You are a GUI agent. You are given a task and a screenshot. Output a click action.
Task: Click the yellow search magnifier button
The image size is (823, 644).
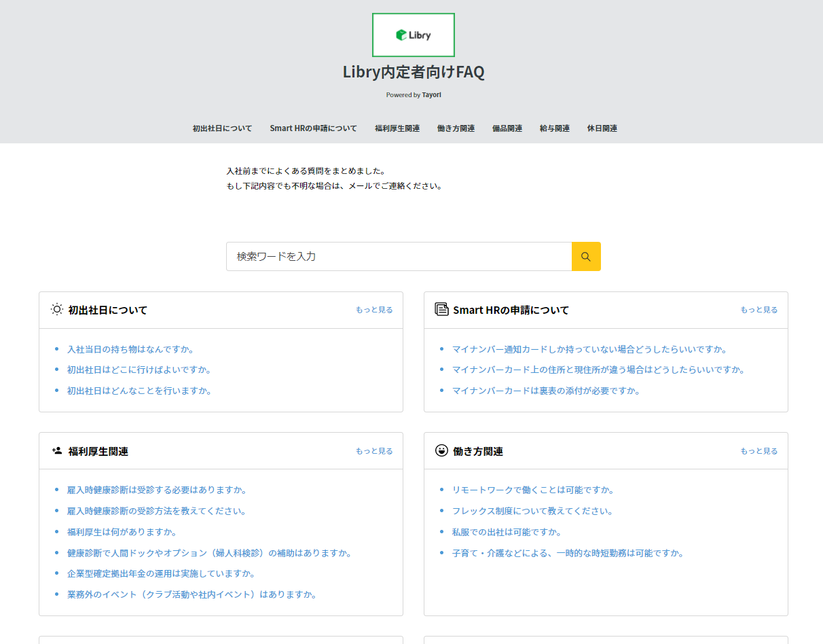[586, 257]
